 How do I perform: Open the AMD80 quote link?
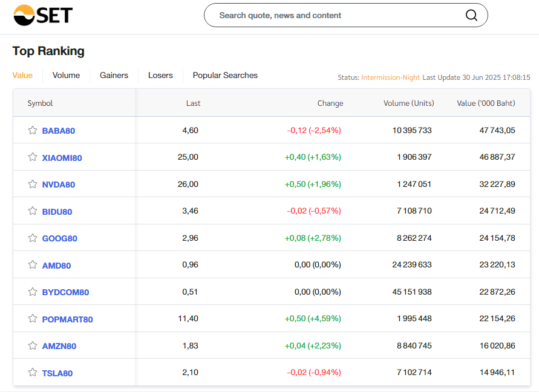tap(56, 266)
